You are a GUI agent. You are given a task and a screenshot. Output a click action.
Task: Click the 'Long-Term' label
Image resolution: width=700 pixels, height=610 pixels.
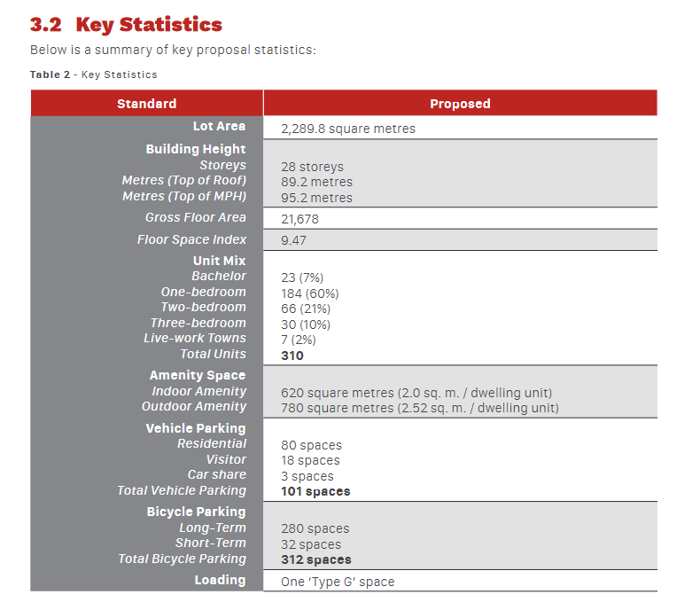[x=213, y=528]
